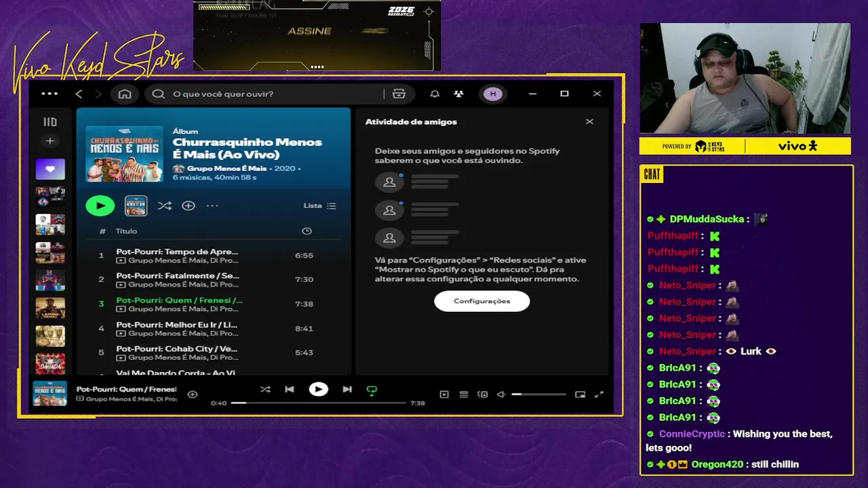Click the white play button in player
Viewport: 868px width, 488px height.
(x=318, y=389)
